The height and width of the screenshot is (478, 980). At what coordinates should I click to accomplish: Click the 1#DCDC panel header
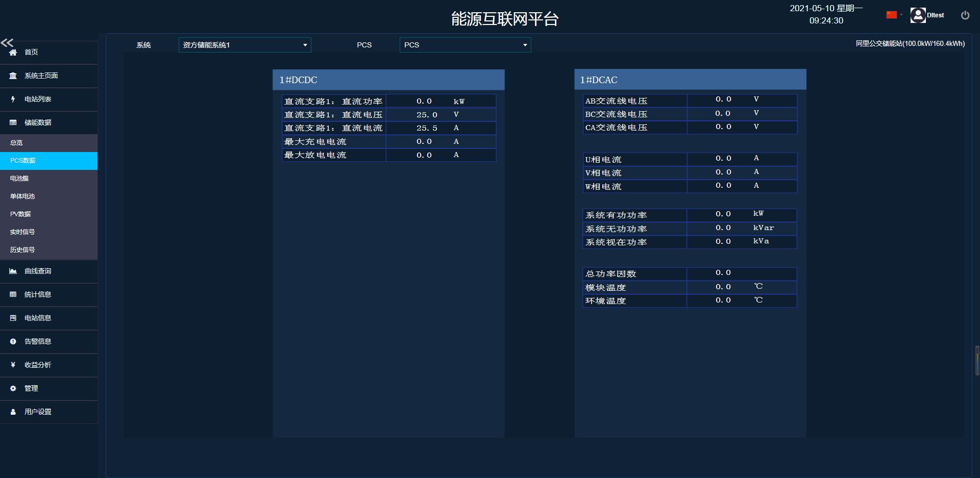(388, 80)
